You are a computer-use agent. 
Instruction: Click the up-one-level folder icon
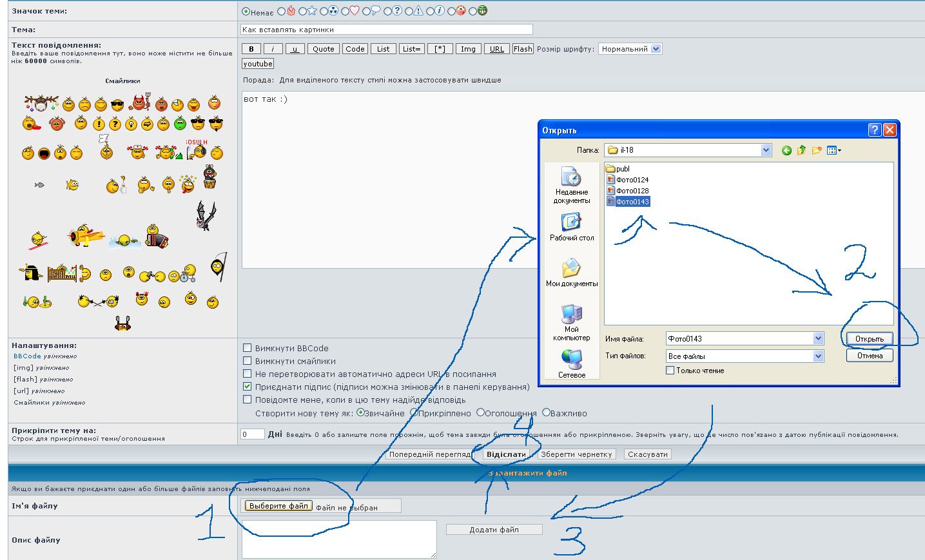point(801,150)
